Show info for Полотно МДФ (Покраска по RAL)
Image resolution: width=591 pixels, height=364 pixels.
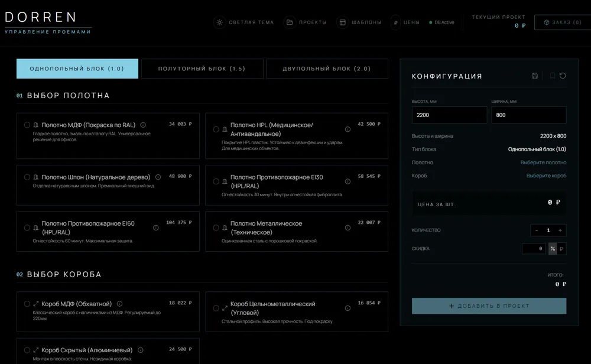tap(143, 125)
